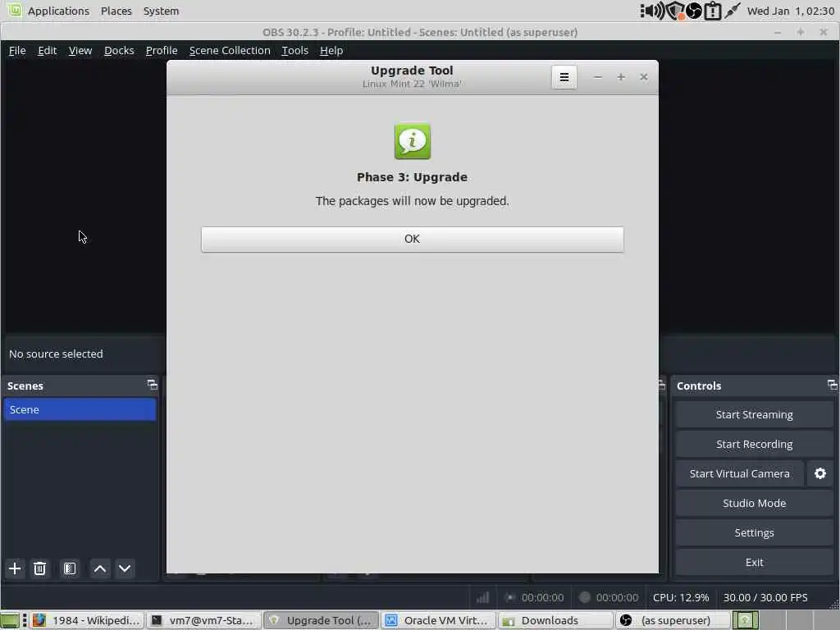
Task: Open the Edit menu in OBS
Action: [x=47, y=50]
